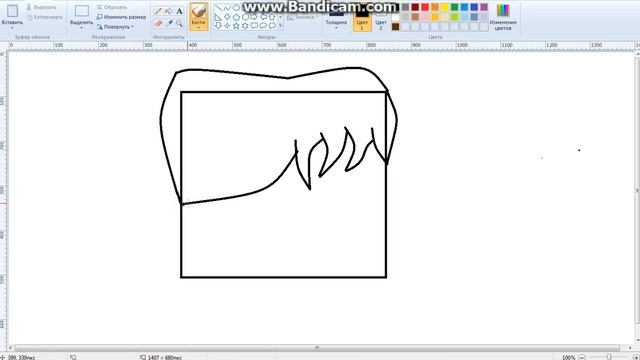Click Resize (Изменить размер) button
The image size is (640, 360).
(121, 17)
